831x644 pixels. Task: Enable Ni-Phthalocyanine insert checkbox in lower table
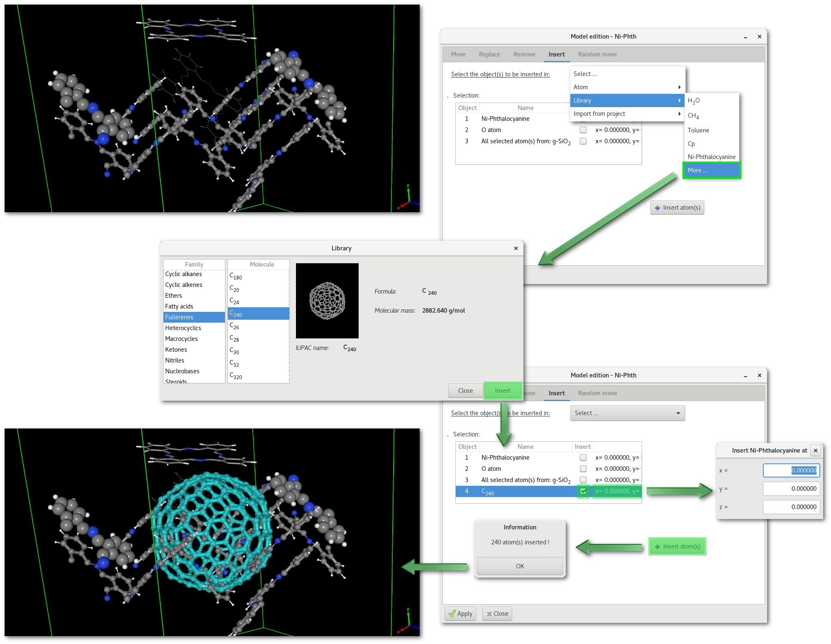pyautogui.click(x=583, y=458)
